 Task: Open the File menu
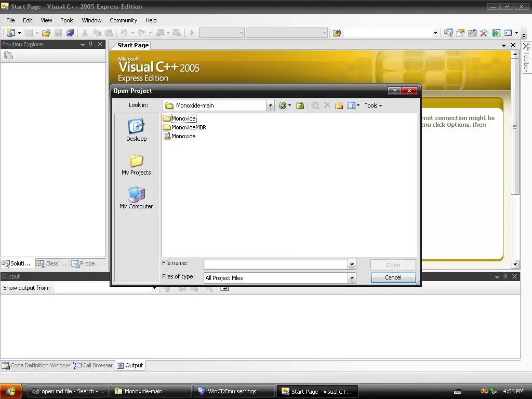(10, 20)
